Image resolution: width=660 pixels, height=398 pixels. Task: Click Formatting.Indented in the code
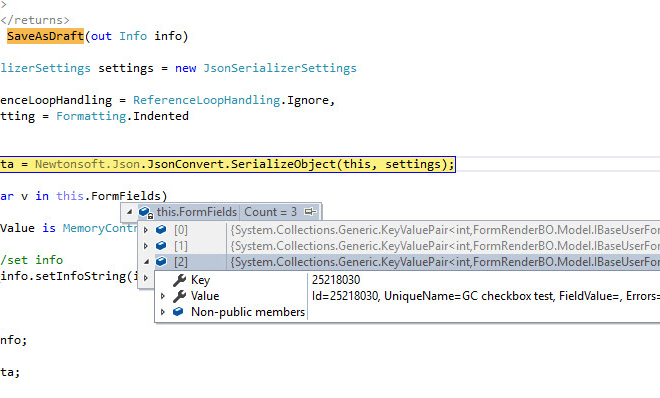(x=122, y=116)
